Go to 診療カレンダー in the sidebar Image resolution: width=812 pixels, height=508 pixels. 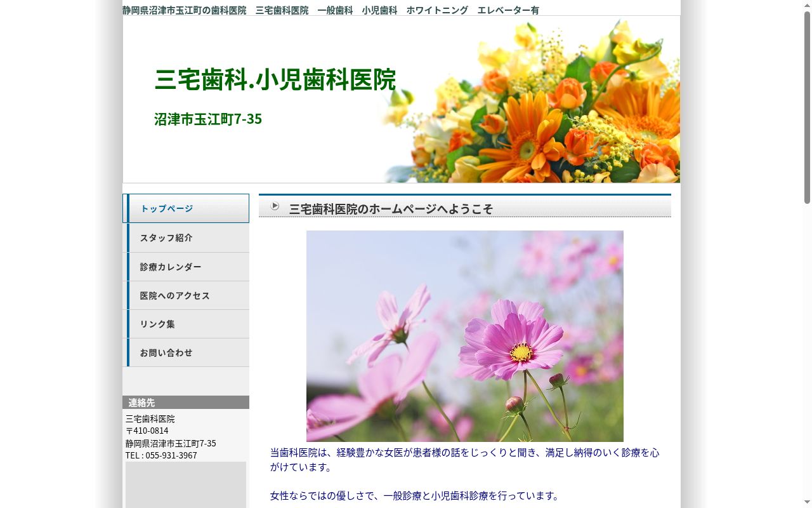pyautogui.click(x=186, y=267)
